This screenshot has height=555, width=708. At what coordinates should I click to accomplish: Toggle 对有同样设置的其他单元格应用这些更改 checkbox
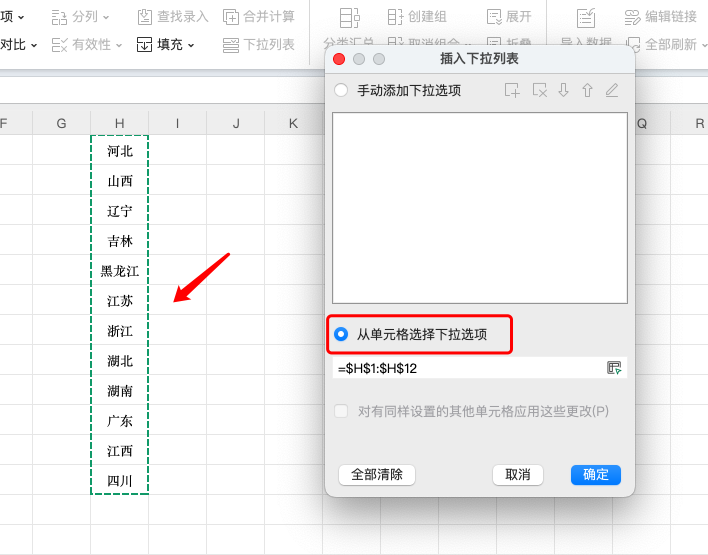[342, 411]
